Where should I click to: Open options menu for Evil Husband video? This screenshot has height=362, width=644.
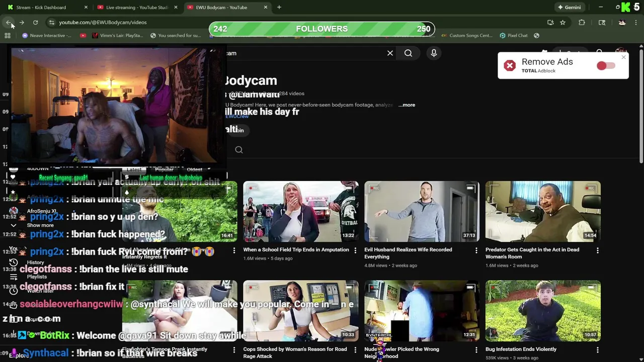(476, 250)
